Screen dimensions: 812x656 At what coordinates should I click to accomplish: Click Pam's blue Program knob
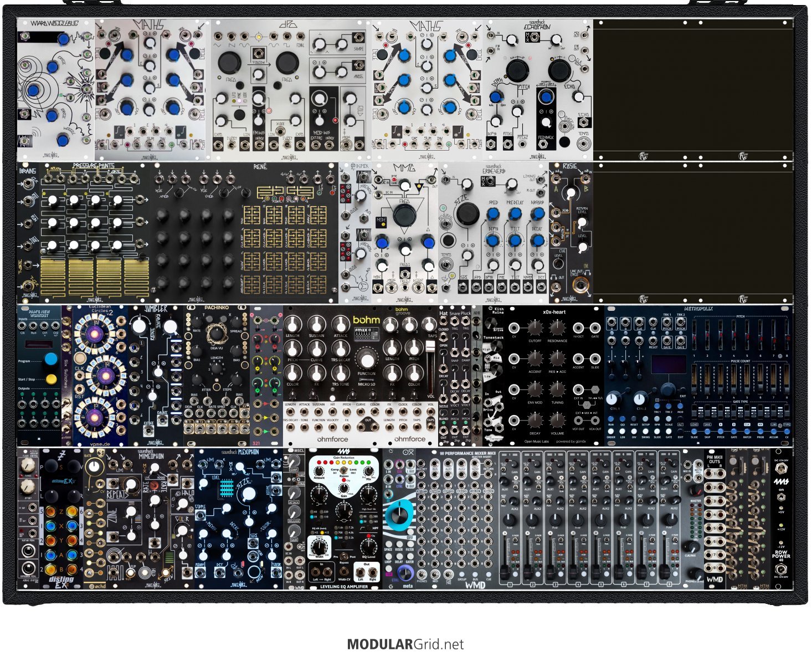[x=52, y=360]
